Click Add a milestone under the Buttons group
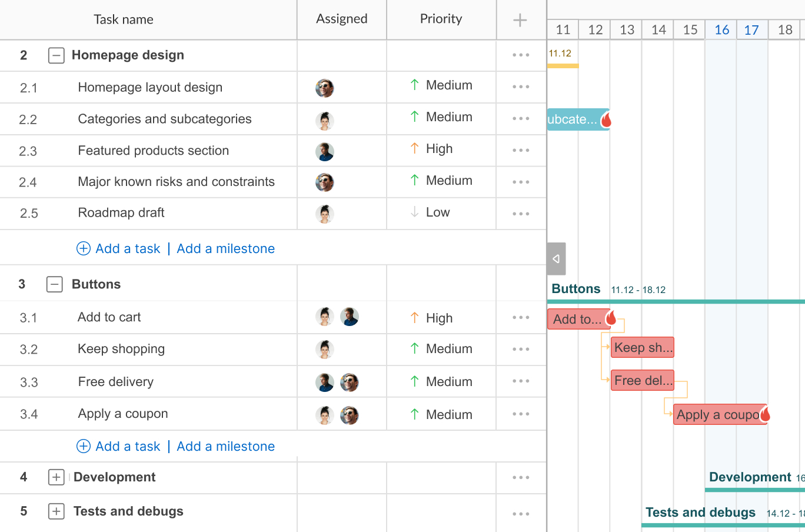 225,446
